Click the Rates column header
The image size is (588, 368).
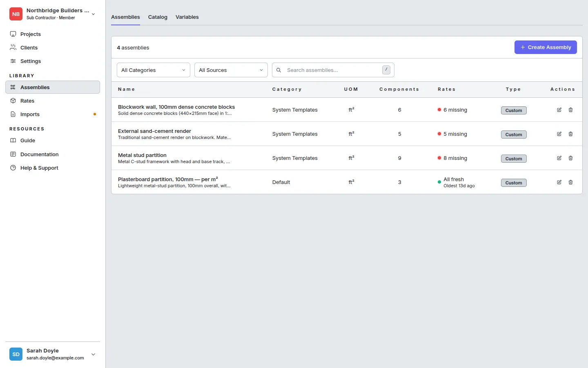pos(447,89)
